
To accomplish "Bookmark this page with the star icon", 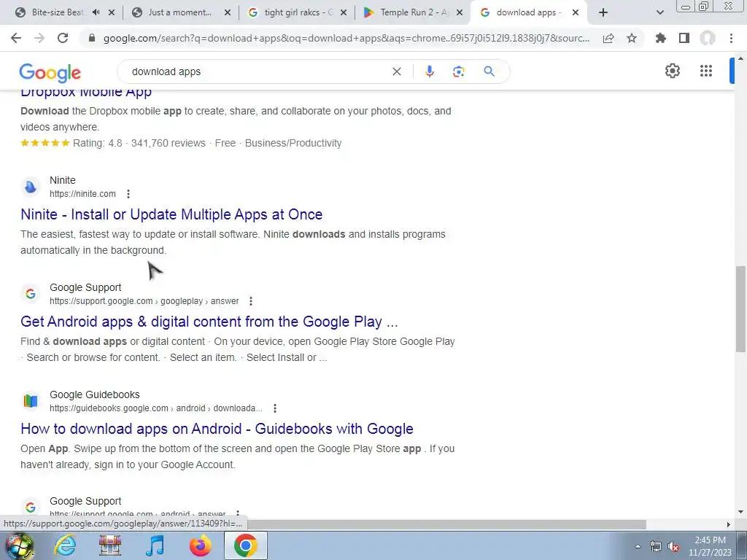I will coord(632,38).
